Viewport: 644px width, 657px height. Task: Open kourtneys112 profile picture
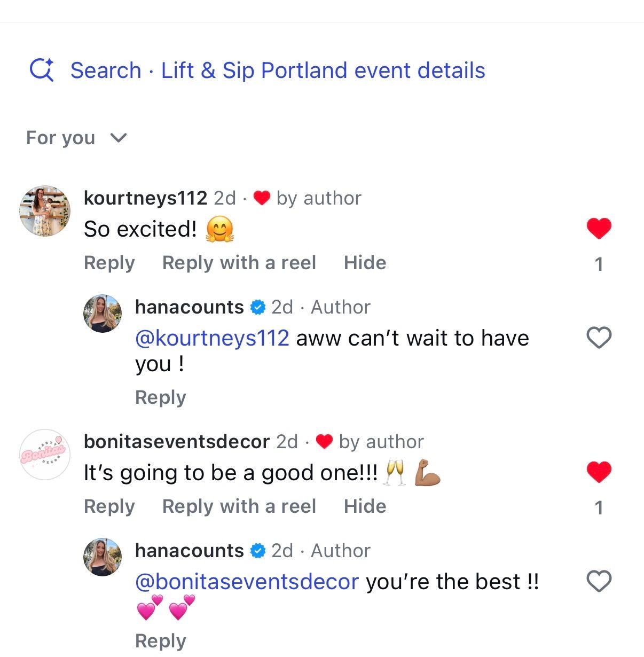coord(45,212)
